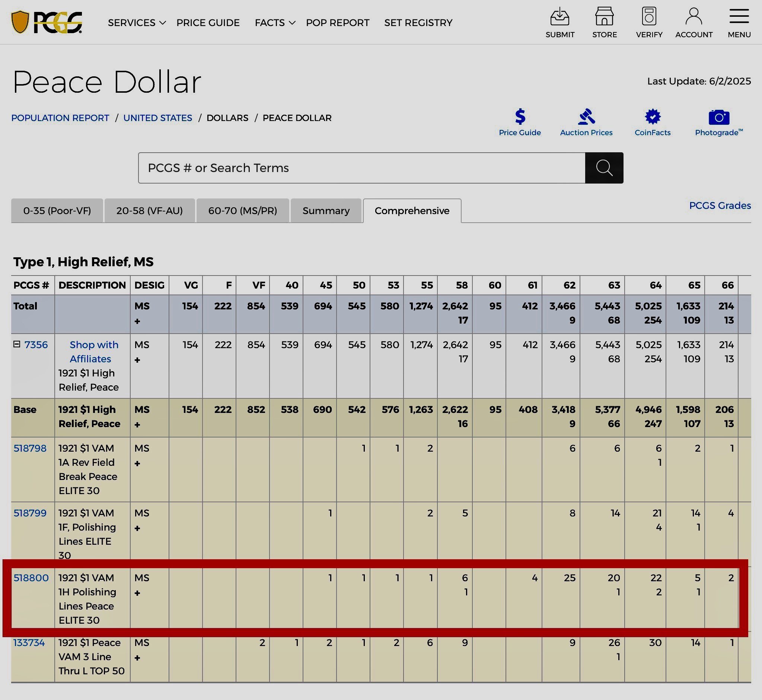Open the hamburger Menu icon
Screen dimensions: 762x700
click(x=739, y=17)
